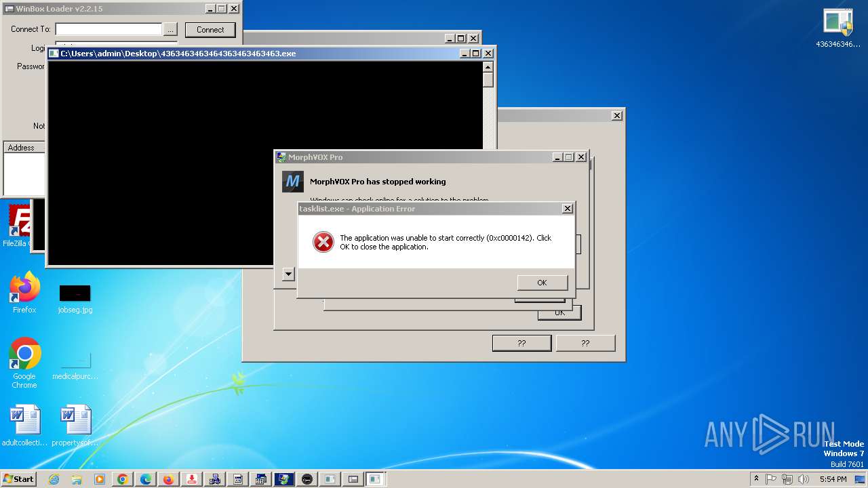The image size is (868, 488).
Task: Click the Address column header in WinBox
Action: click(24, 147)
